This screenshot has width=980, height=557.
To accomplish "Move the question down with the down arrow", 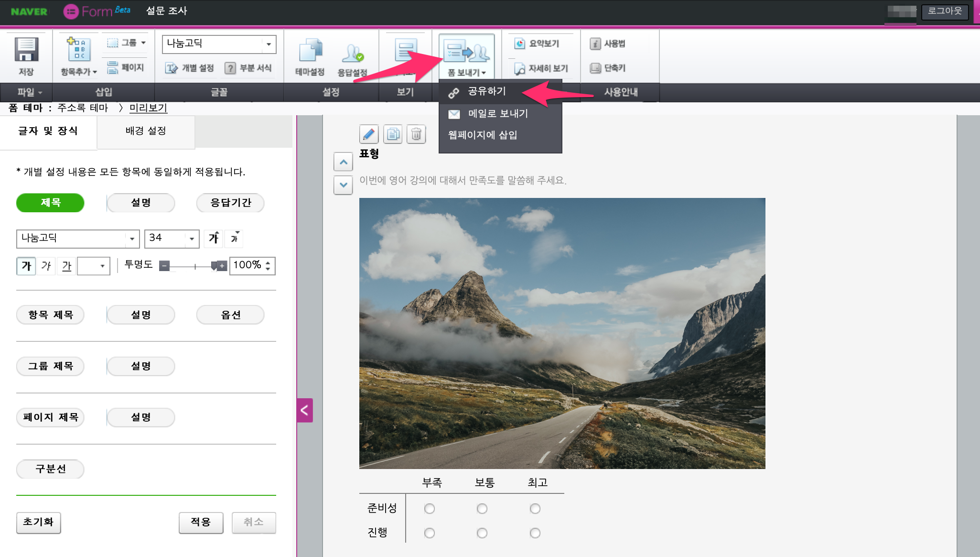I will (x=343, y=185).
